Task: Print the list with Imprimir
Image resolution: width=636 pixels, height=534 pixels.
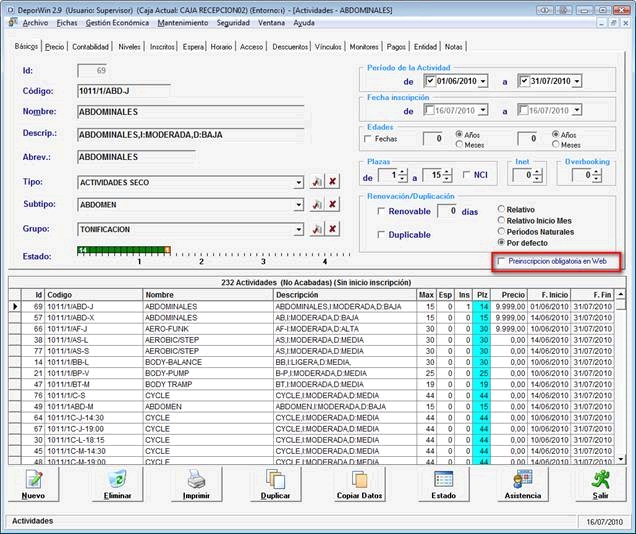Action: (x=196, y=484)
